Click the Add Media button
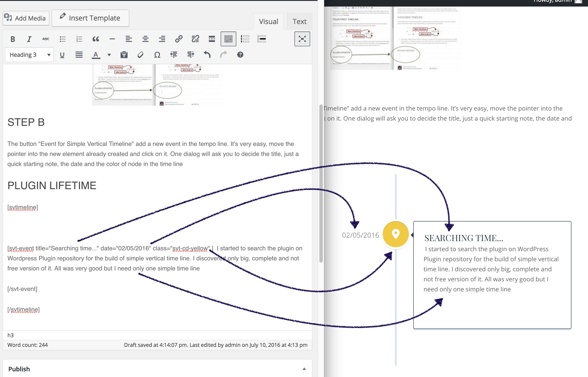588x377 pixels. [x=25, y=17]
